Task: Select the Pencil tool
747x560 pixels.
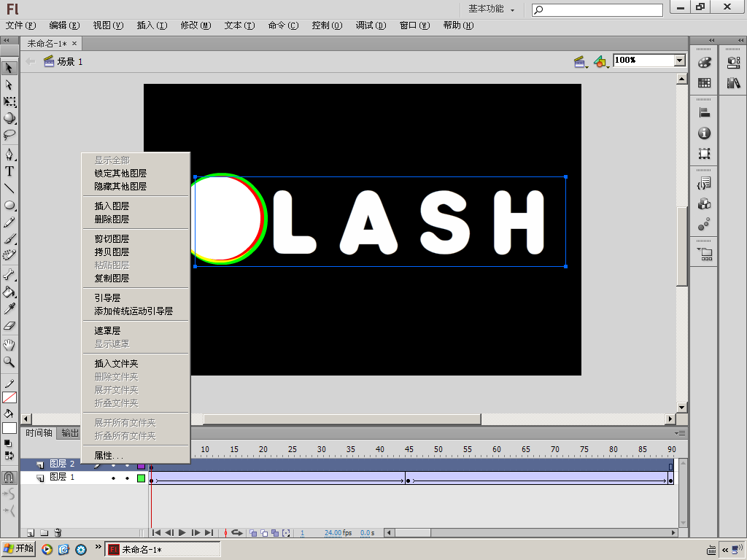Action: coord(9,222)
